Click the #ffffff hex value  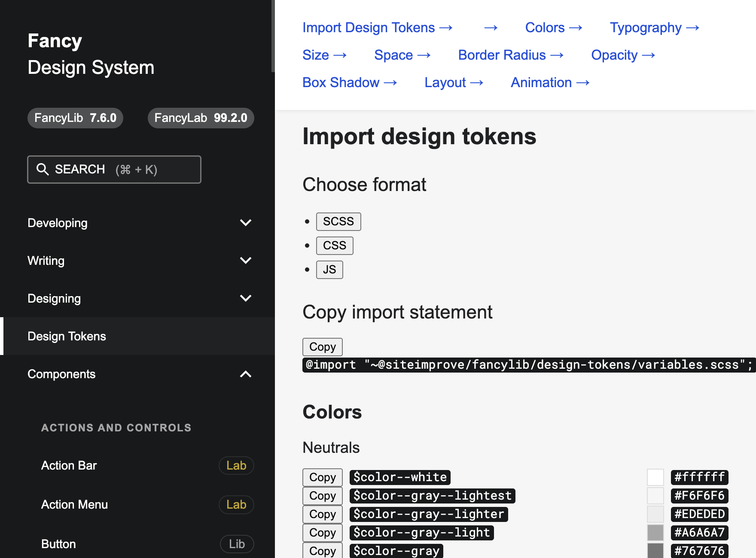(x=700, y=477)
